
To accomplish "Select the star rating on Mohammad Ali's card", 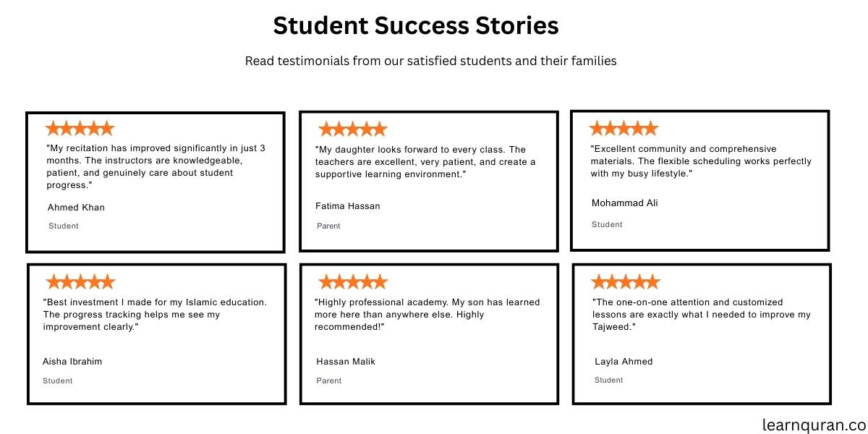I will point(624,129).
